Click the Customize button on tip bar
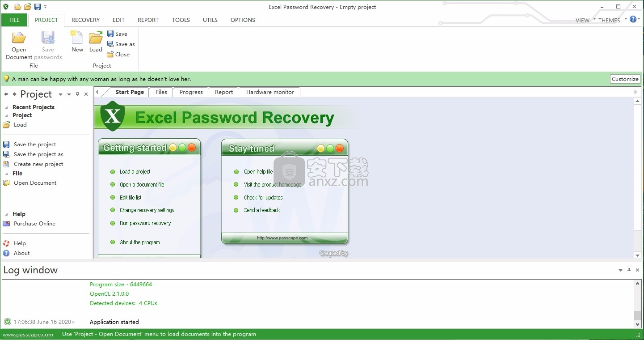This screenshot has height=340, width=644. [625, 79]
